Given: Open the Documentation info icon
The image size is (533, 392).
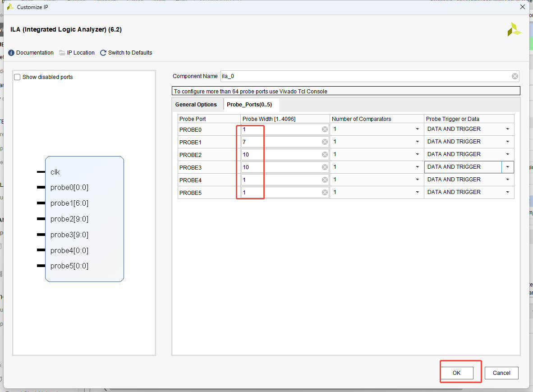Looking at the screenshot, I should (x=11, y=53).
